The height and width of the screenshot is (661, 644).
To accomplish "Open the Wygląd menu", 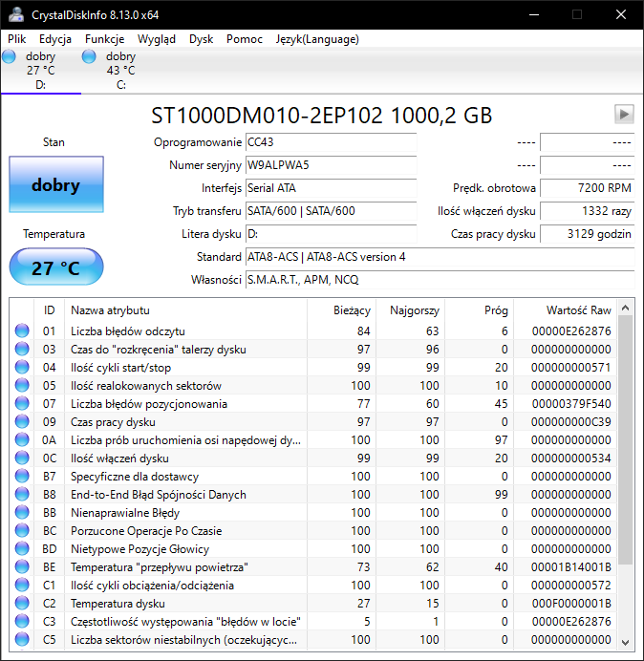I will click(157, 39).
